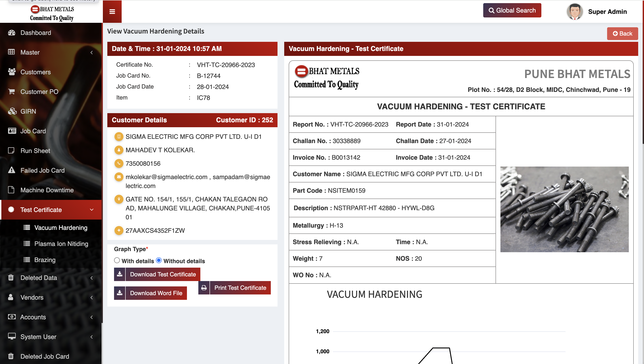The image size is (644, 364).
Task: Click the System User monitor icon
Action: click(12, 336)
